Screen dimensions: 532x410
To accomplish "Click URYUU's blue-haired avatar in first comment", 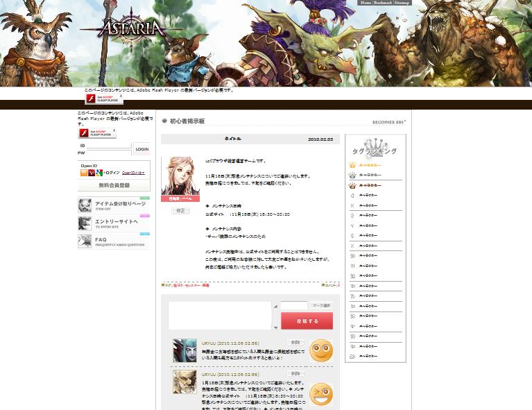I will tap(185, 350).
